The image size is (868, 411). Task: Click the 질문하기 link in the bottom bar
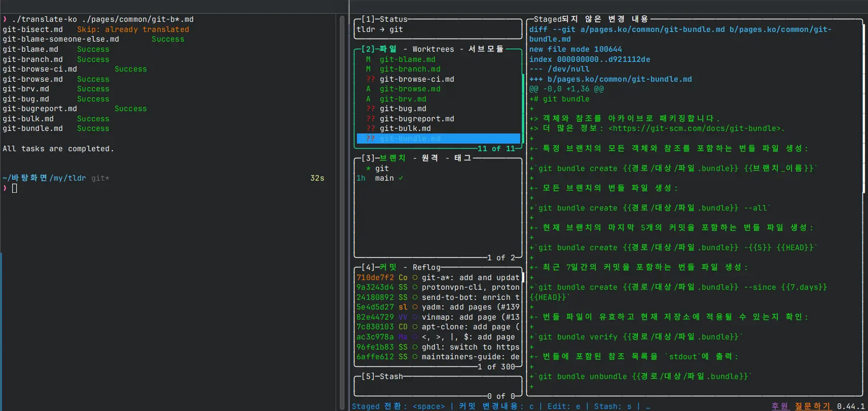(813, 406)
